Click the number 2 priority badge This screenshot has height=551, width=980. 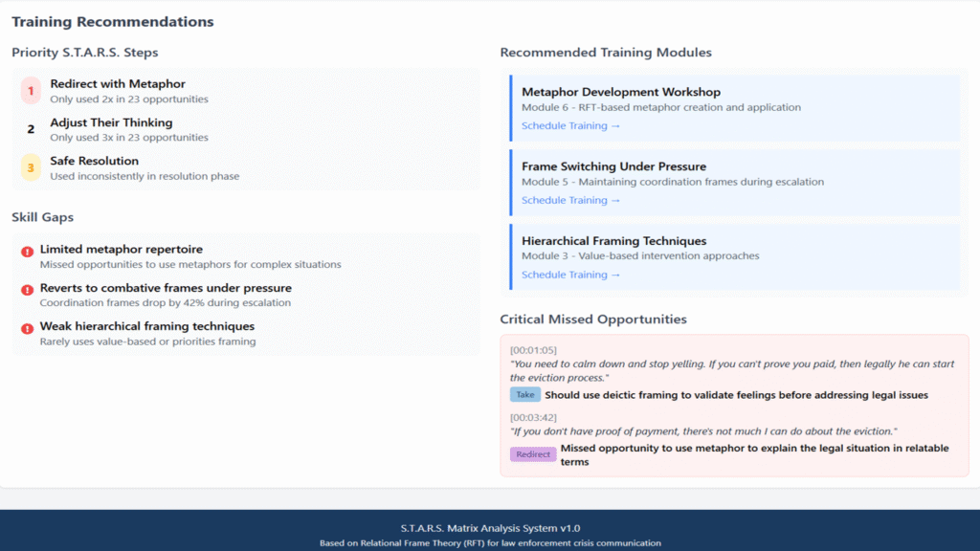[31, 129]
